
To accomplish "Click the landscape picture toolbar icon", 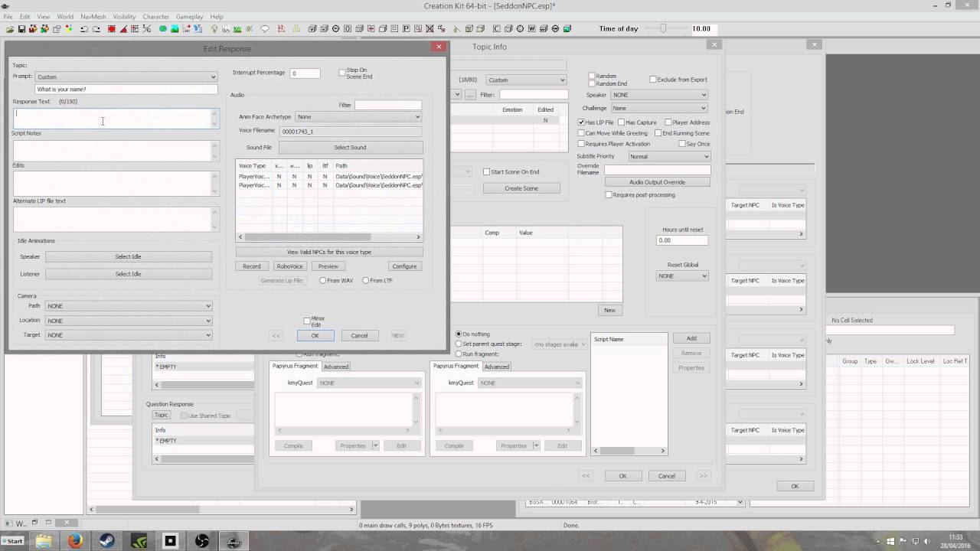I will click(x=175, y=29).
